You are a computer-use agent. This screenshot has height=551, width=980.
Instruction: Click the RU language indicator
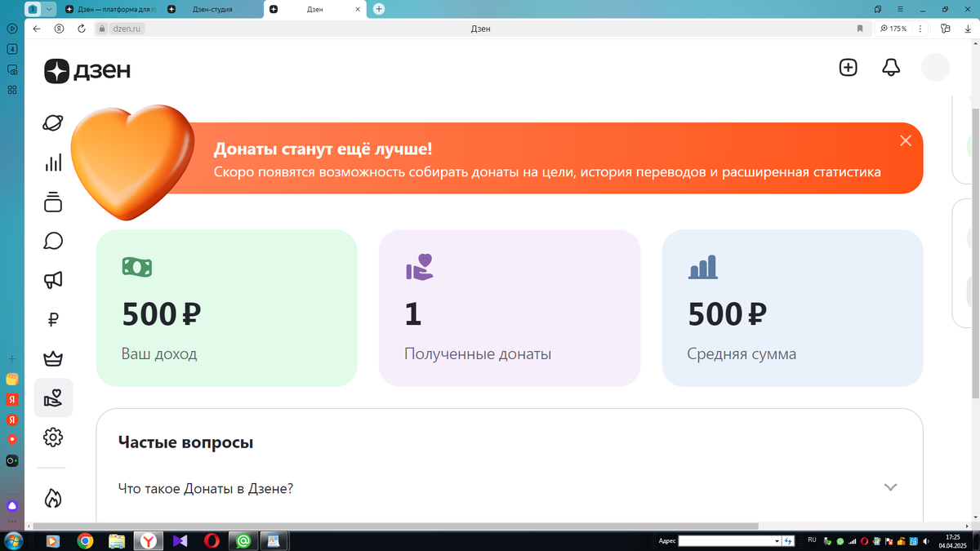[x=812, y=540]
